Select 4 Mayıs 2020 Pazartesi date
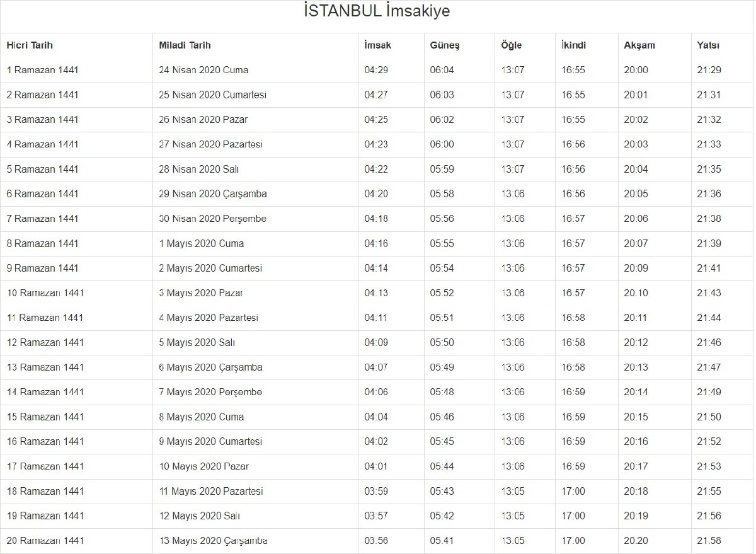Viewport: 756px width, 554px height. pyautogui.click(x=209, y=318)
